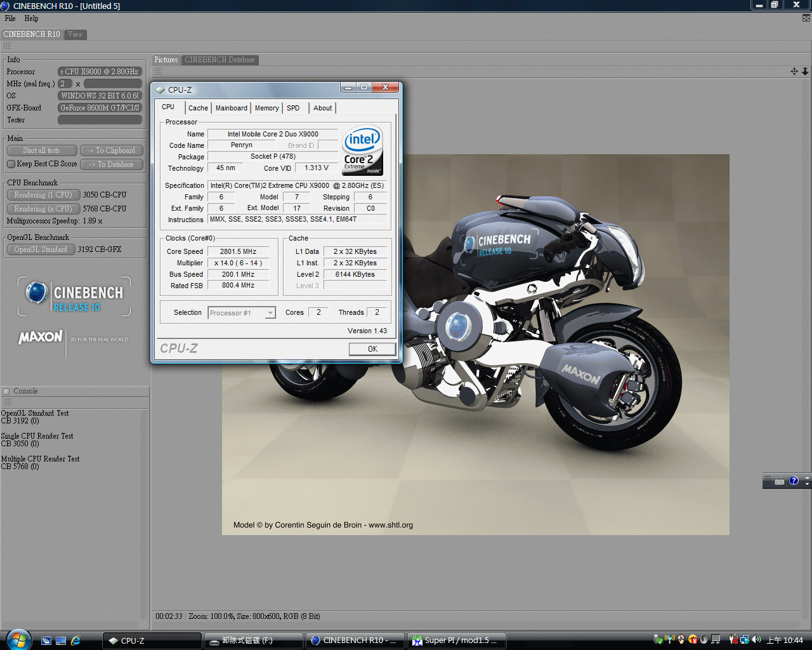Switch to the CINEBENCH Database tab
812x650 pixels.
tap(220, 60)
